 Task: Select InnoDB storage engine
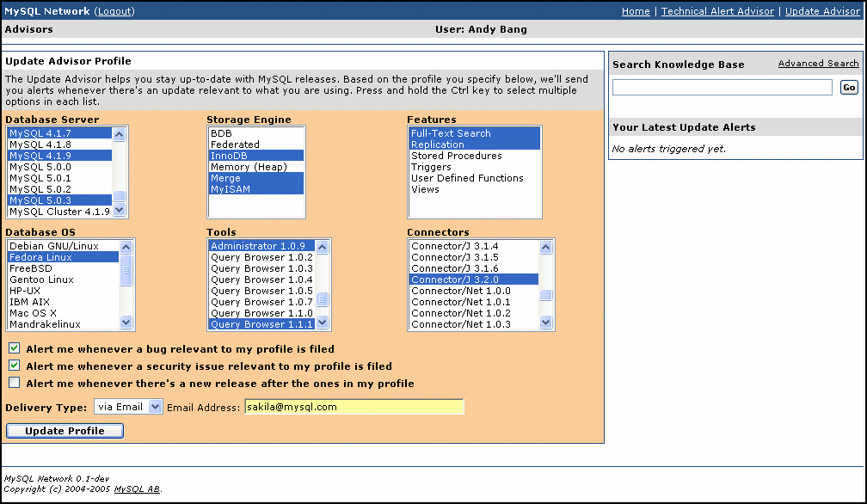pos(256,156)
